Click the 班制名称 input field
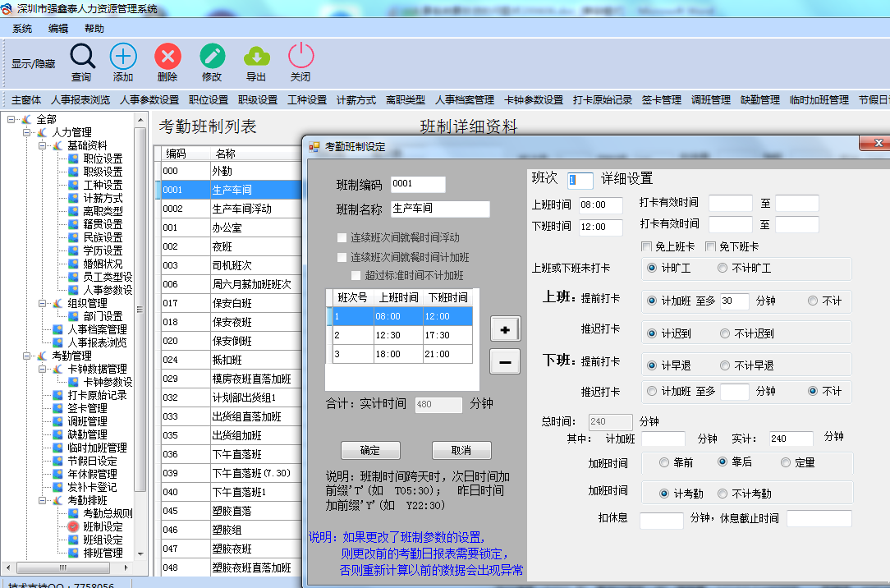This screenshot has width=890, height=588. click(440, 209)
